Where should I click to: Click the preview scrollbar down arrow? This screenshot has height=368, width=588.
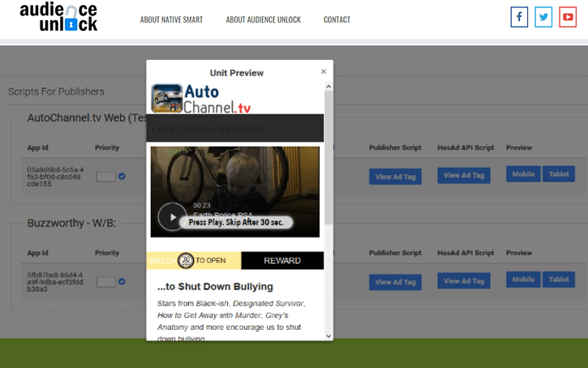[328, 336]
